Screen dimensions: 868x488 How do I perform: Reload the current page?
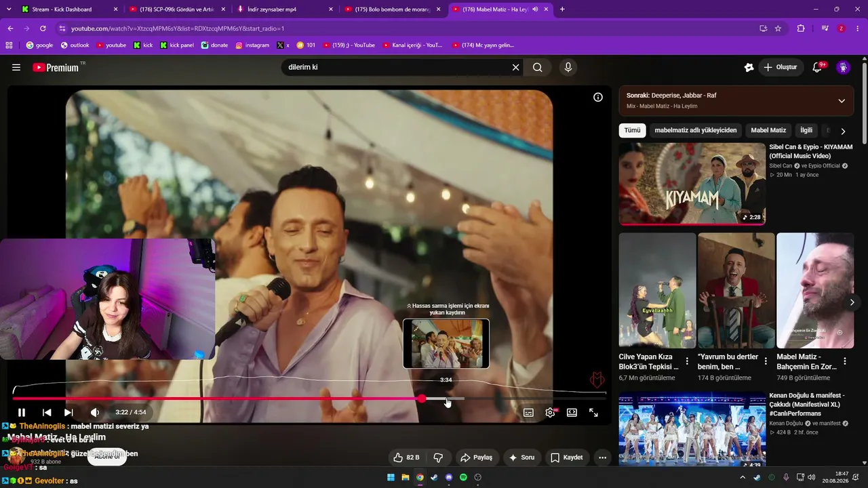43,28
